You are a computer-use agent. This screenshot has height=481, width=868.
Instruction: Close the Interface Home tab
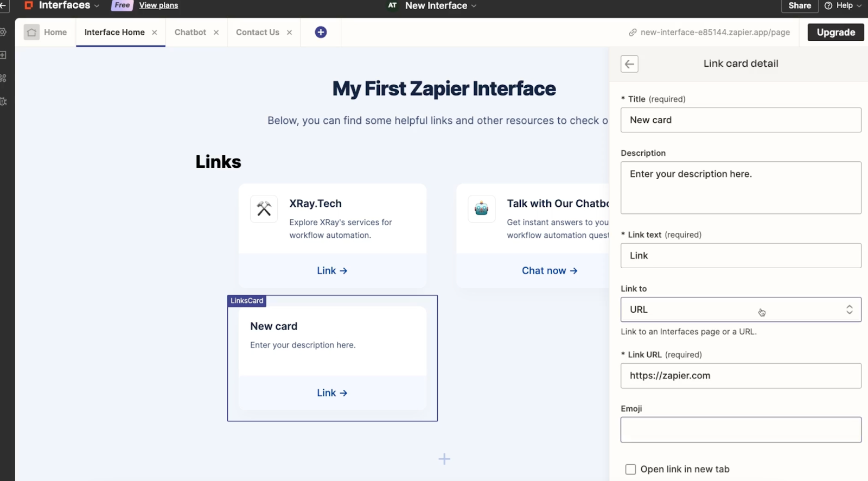pyautogui.click(x=155, y=33)
